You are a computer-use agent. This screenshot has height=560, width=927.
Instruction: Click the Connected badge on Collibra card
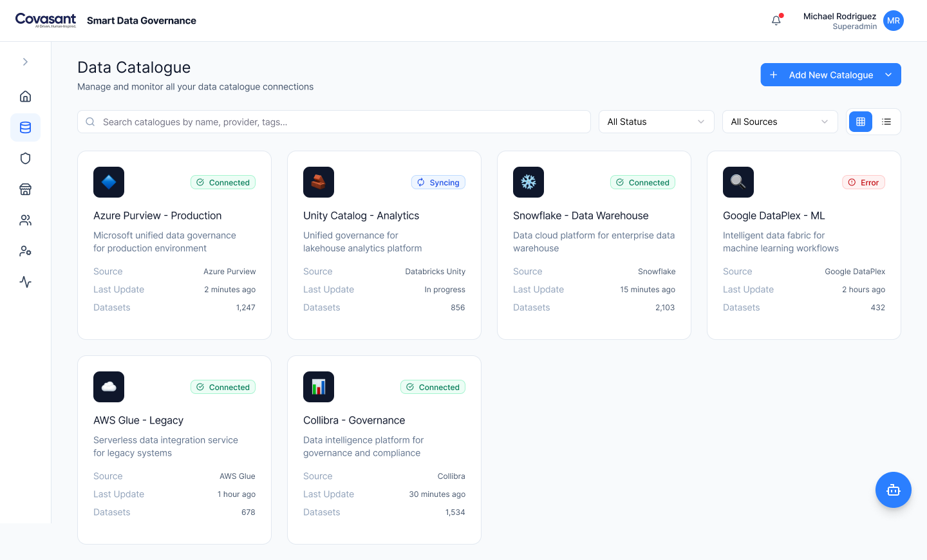click(433, 387)
